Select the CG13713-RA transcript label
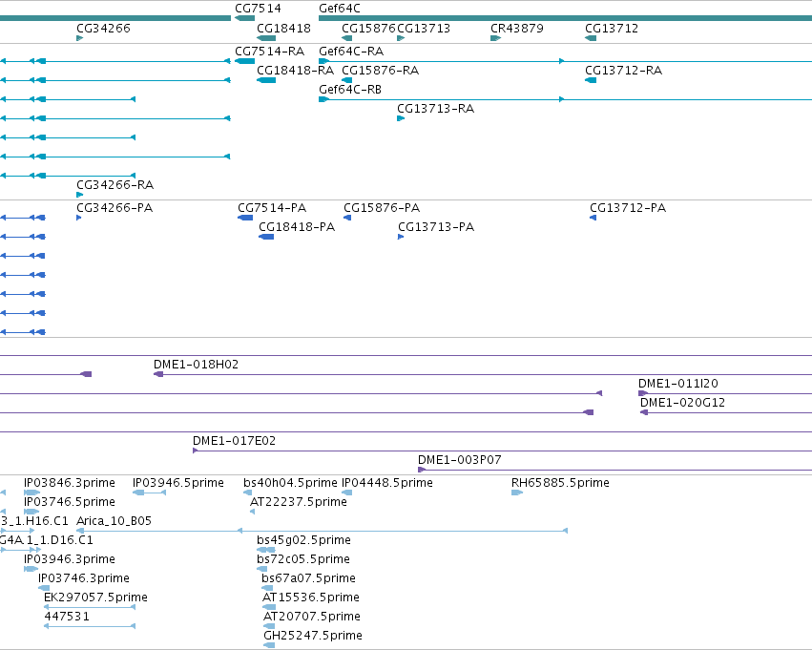Viewport: 812px width, 650px height. click(435, 108)
